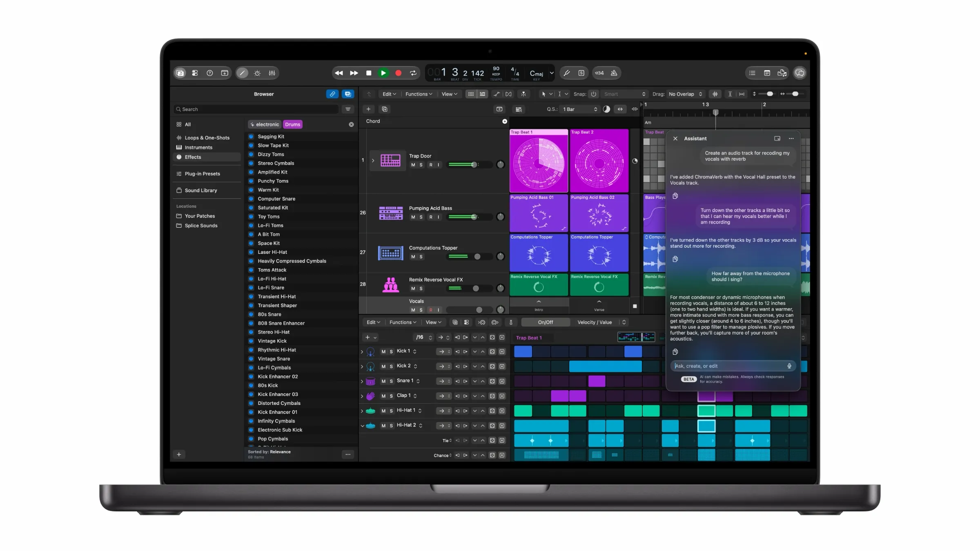This screenshot has width=980, height=551.
Task: Add a new track with plus button
Action: pyautogui.click(x=368, y=109)
